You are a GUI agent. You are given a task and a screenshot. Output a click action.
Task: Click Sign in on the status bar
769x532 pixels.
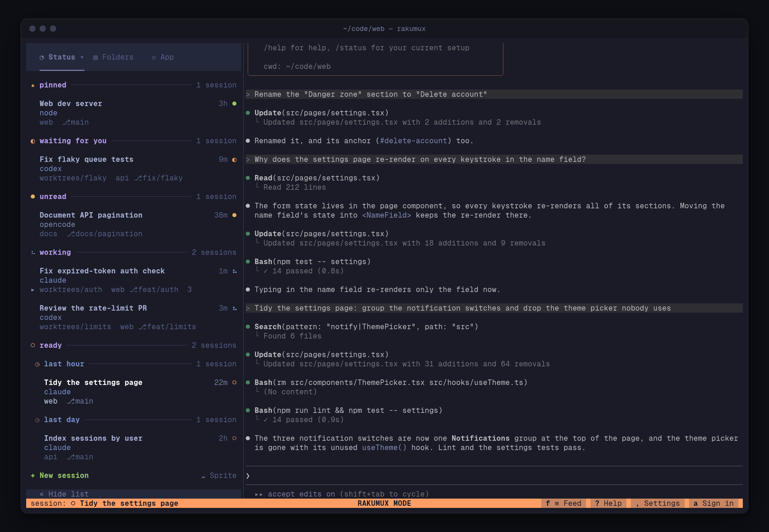coord(714,503)
